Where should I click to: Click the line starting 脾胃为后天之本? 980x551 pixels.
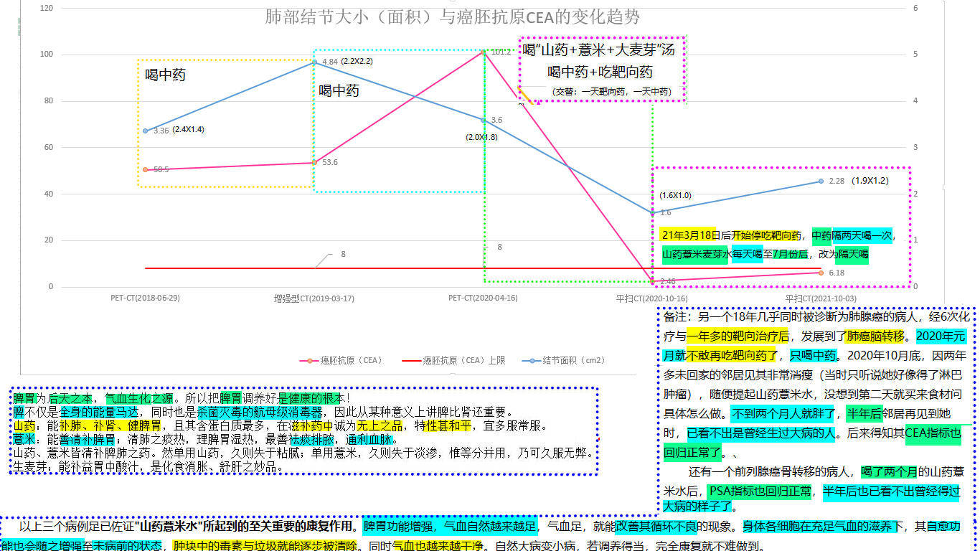[x=182, y=397]
